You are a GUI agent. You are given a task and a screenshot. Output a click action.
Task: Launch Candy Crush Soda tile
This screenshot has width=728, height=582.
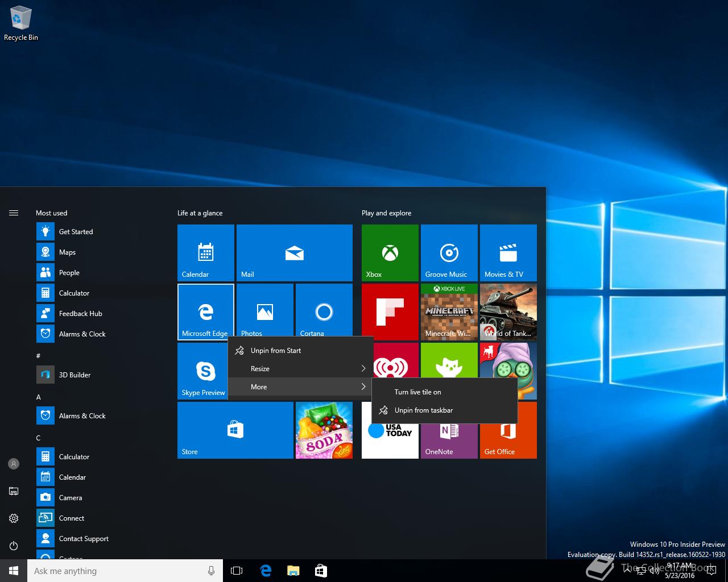(x=324, y=430)
